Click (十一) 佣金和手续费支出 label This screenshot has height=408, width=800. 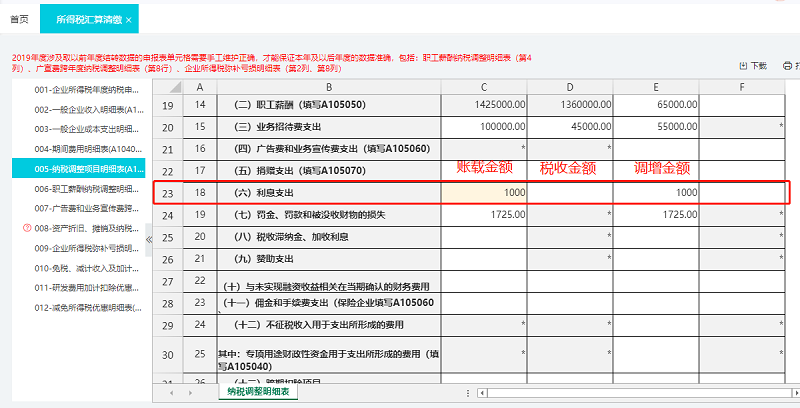point(329,303)
